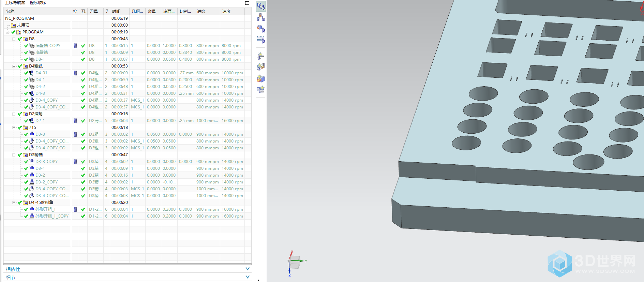Click the tool change icon in D3-3_COPY row

pyautogui.click(x=75, y=162)
